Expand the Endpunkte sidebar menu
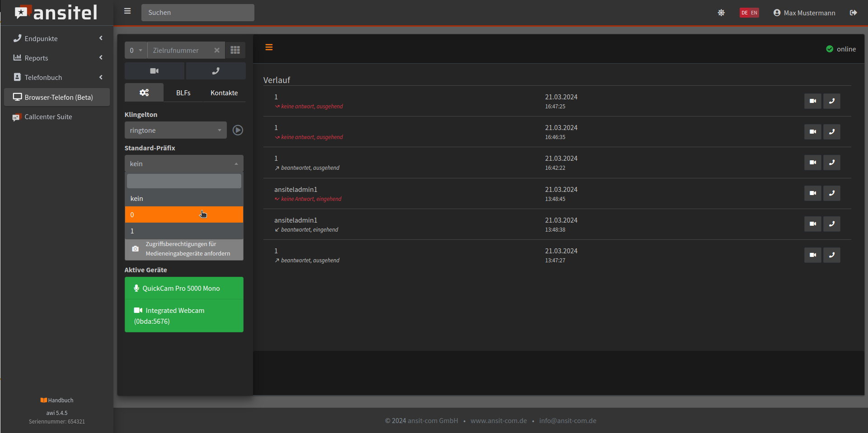 [57, 39]
